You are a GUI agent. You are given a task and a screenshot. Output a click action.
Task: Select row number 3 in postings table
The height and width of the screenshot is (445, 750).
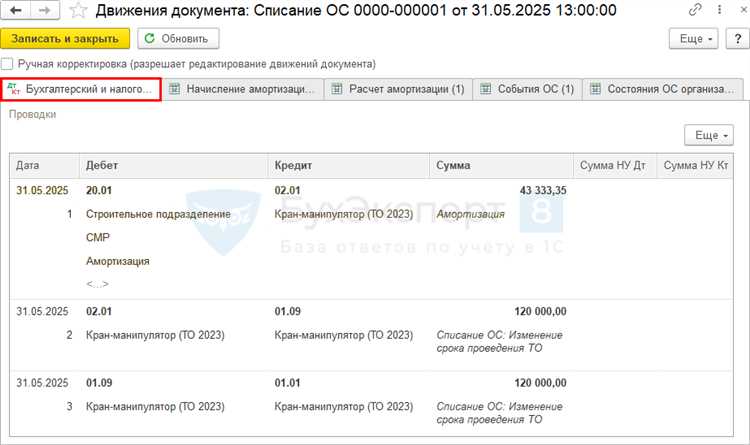click(x=69, y=407)
